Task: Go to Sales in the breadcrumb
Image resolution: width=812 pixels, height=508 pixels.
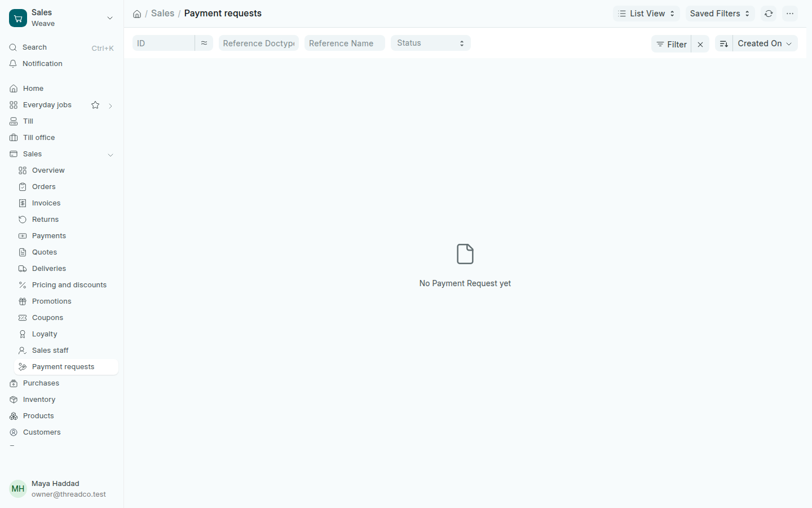Action: coord(162,14)
